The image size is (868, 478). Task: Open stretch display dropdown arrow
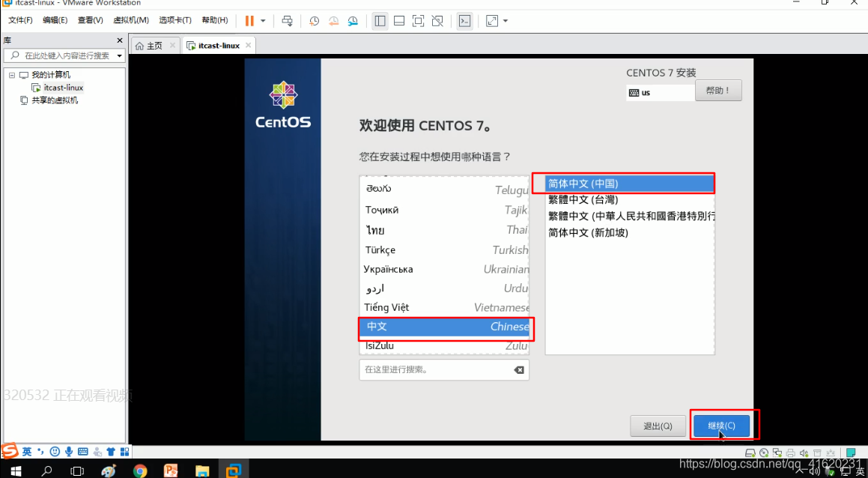click(x=506, y=21)
